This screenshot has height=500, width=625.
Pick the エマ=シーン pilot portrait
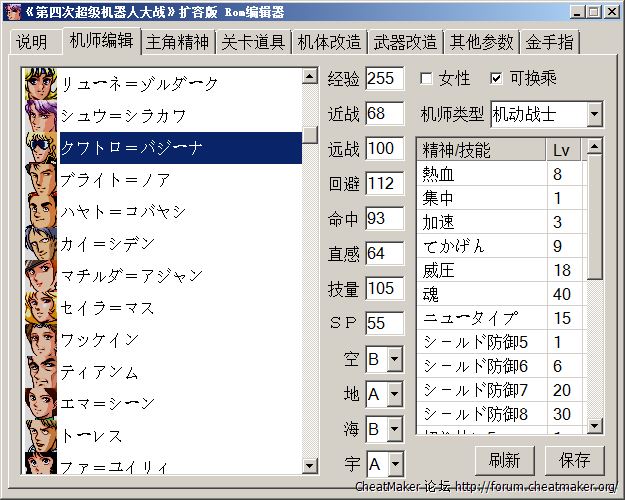[40, 403]
